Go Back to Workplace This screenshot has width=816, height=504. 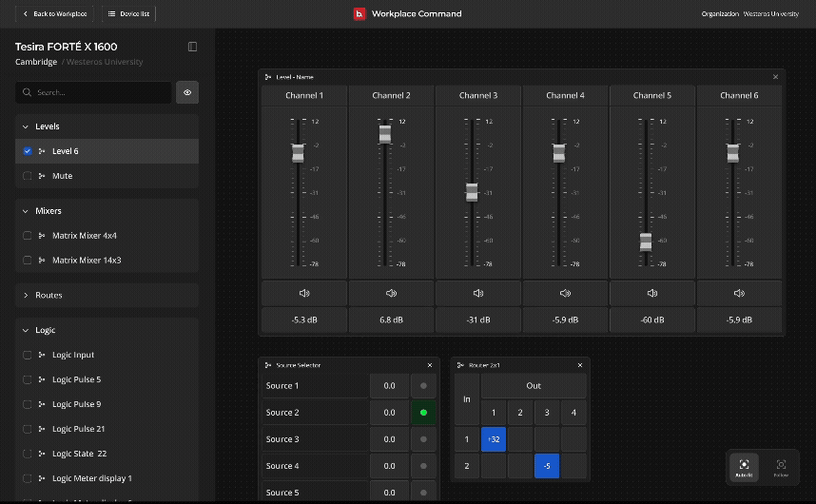[x=54, y=13]
